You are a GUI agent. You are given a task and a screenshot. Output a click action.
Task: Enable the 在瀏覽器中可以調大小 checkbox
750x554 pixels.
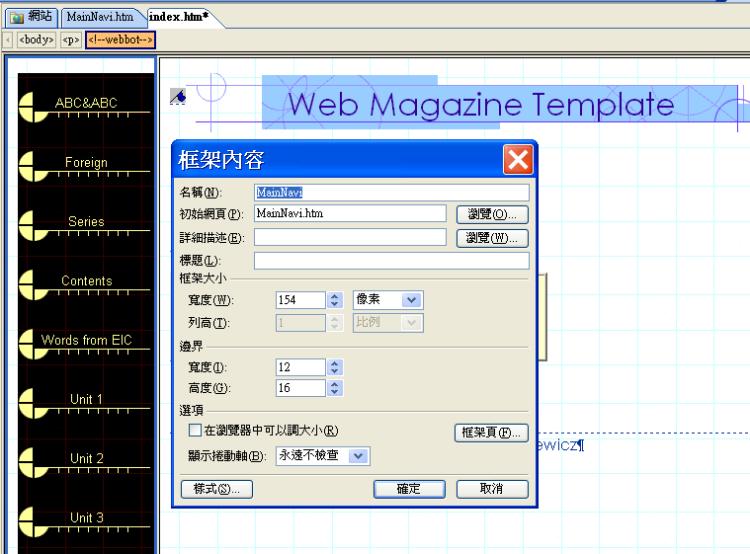point(195,431)
